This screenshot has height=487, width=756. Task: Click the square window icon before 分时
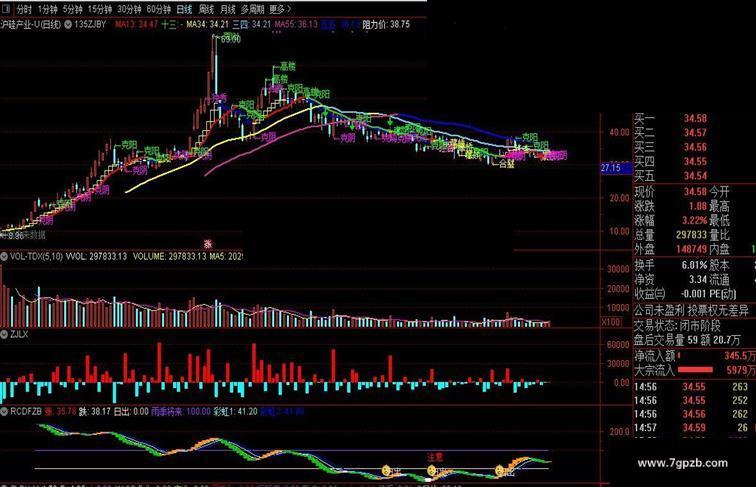click(6, 9)
